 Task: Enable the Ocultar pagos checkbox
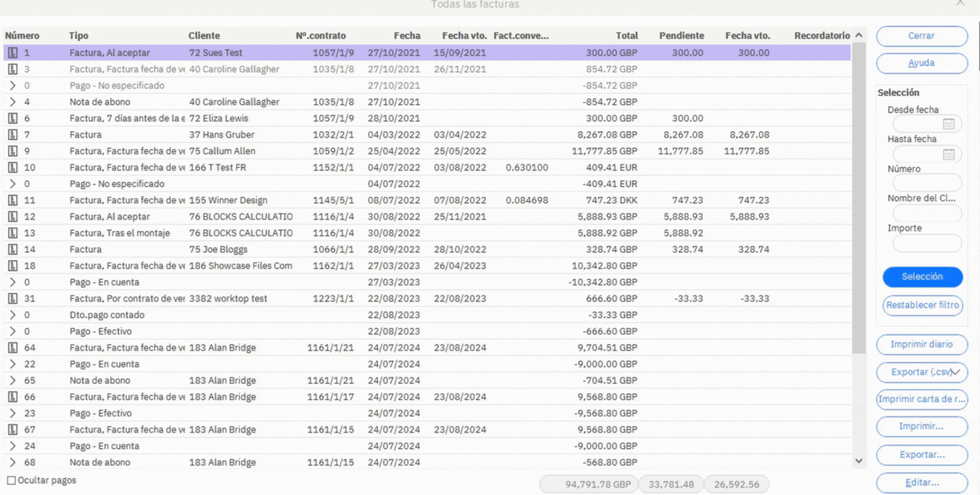tap(12, 480)
